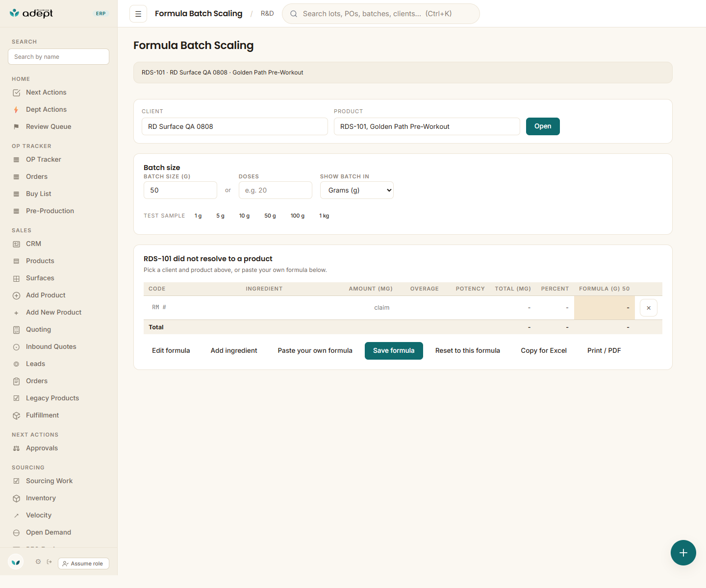Click the Legacy Products checkbox icon

16,398
